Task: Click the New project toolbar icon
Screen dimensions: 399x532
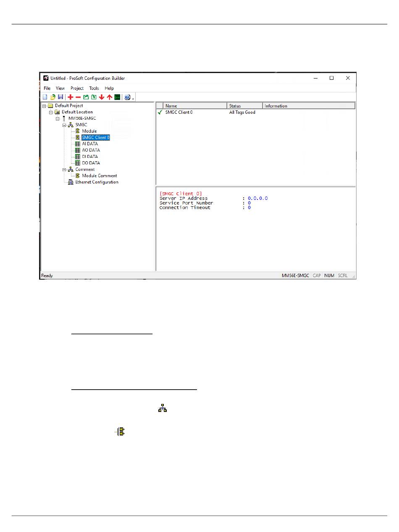Action: pos(45,97)
